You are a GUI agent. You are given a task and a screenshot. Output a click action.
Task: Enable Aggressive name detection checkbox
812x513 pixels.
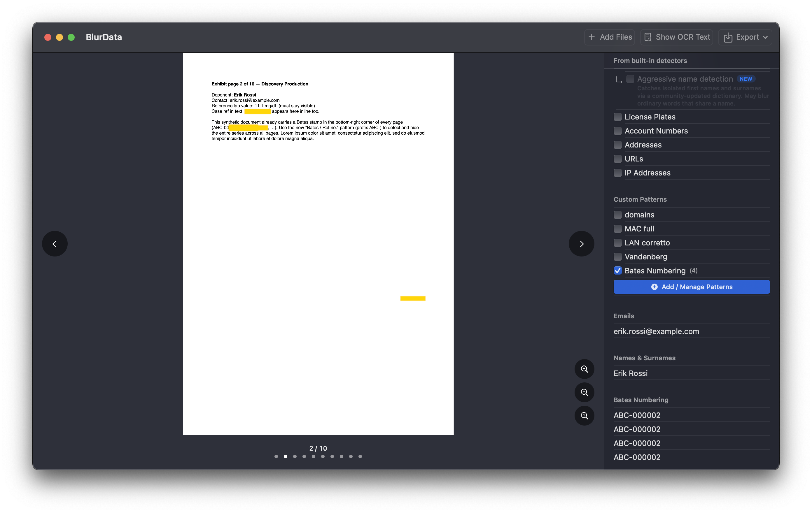click(630, 79)
